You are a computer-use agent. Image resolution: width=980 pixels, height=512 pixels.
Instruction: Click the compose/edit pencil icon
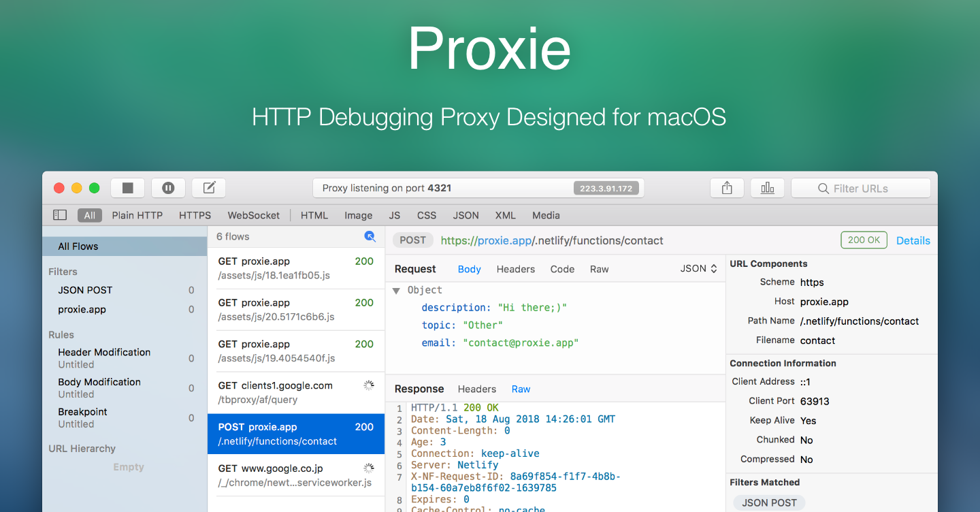pos(209,188)
